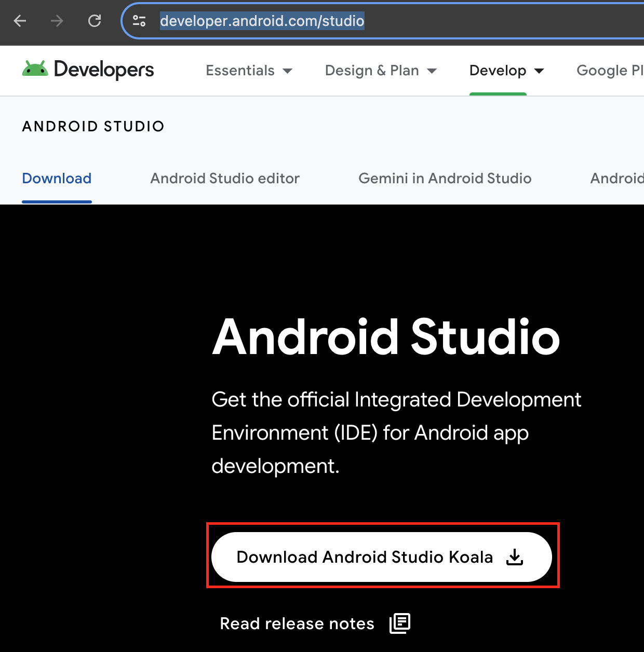Click the release notes document icon
The height and width of the screenshot is (652, 644).
(400, 623)
